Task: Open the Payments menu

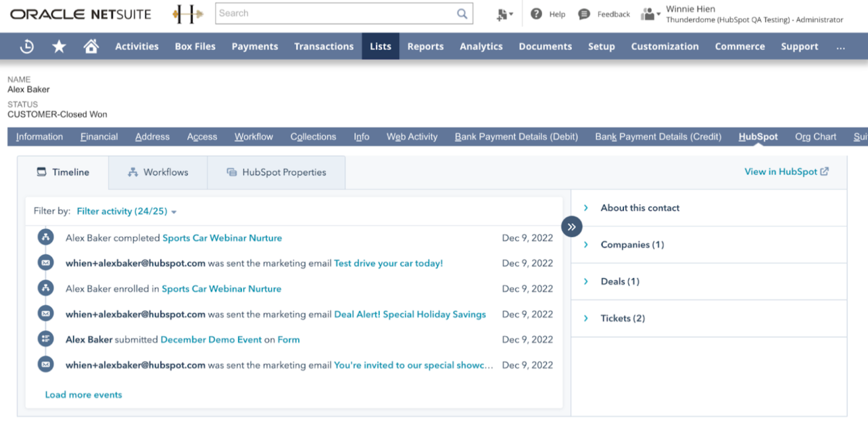Action: [x=255, y=47]
